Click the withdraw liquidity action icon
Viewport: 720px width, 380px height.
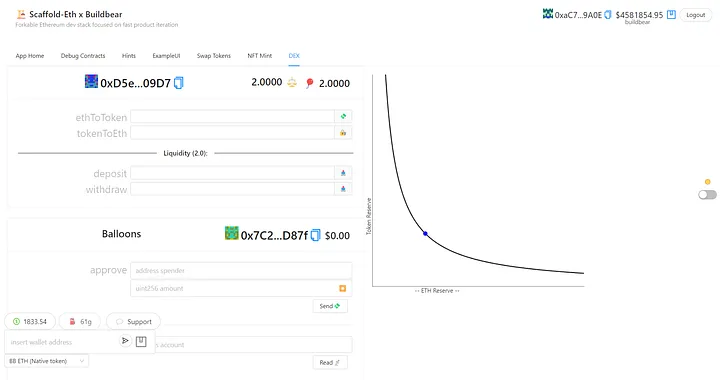[x=343, y=189]
